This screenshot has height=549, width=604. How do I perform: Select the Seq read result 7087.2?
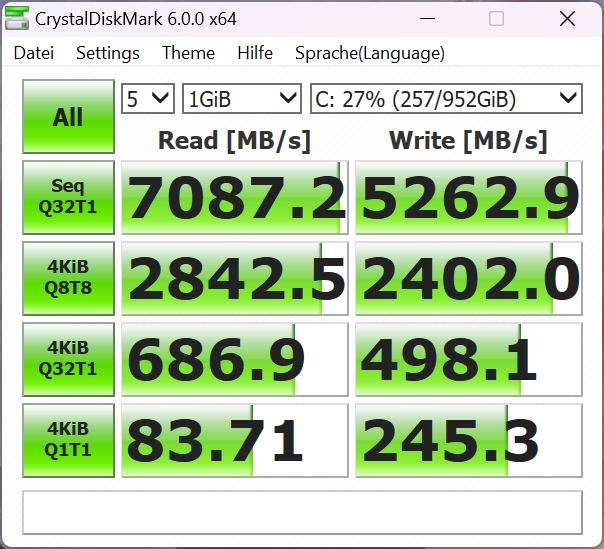click(x=235, y=197)
